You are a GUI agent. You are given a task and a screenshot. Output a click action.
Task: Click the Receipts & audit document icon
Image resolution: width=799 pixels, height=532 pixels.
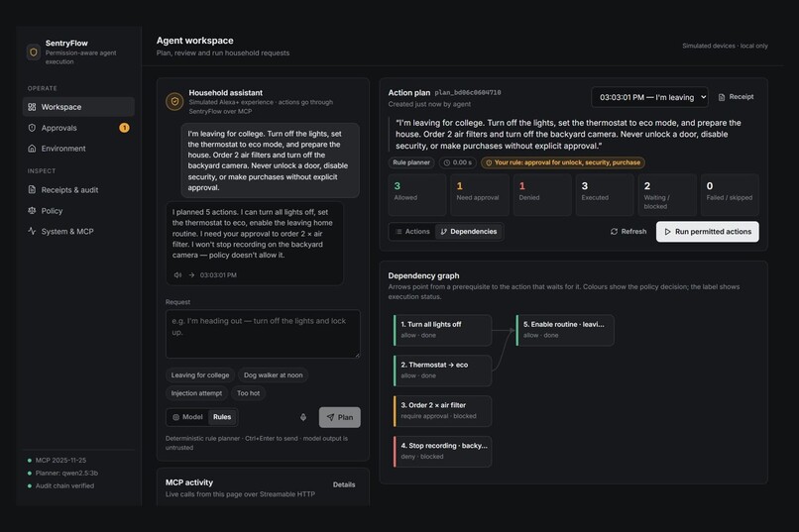(x=32, y=189)
